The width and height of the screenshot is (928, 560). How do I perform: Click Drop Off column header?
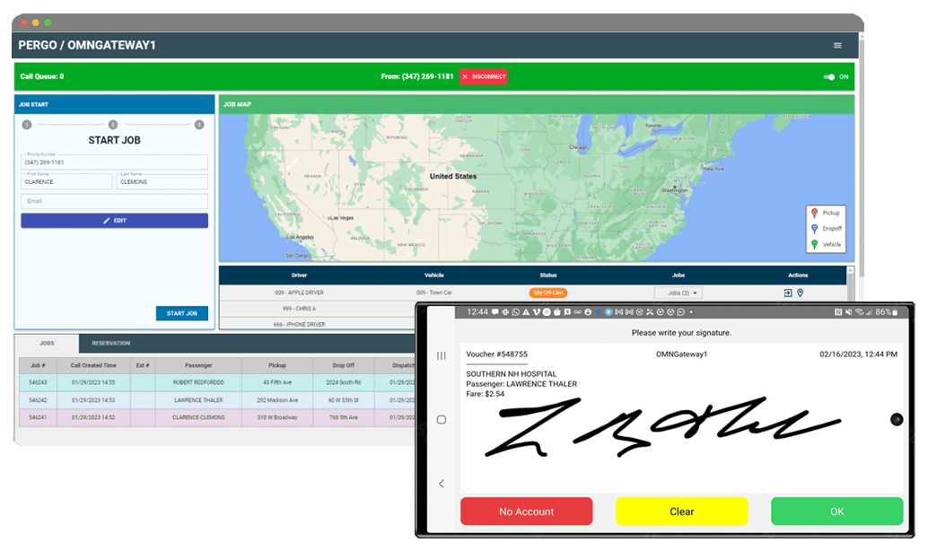tap(343, 365)
